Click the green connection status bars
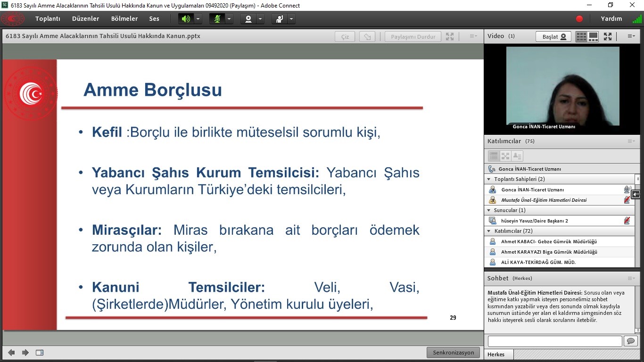The width and height of the screenshot is (644, 362). click(636, 19)
